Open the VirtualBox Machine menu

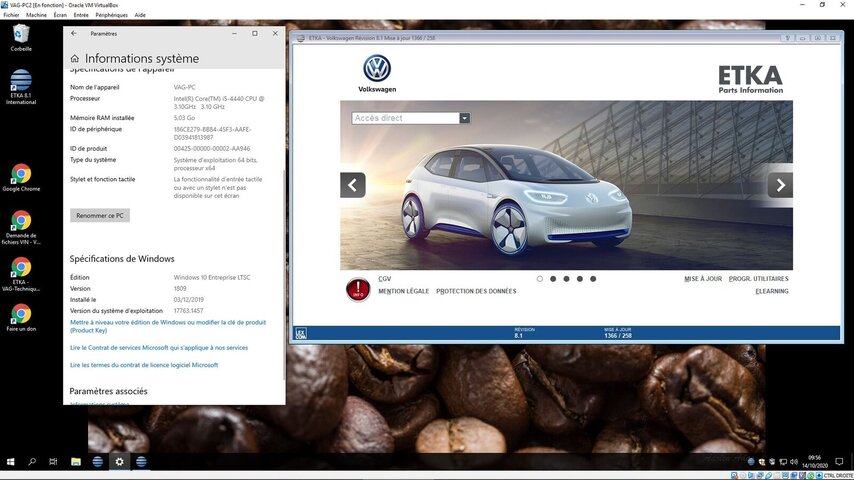[x=36, y=15]
